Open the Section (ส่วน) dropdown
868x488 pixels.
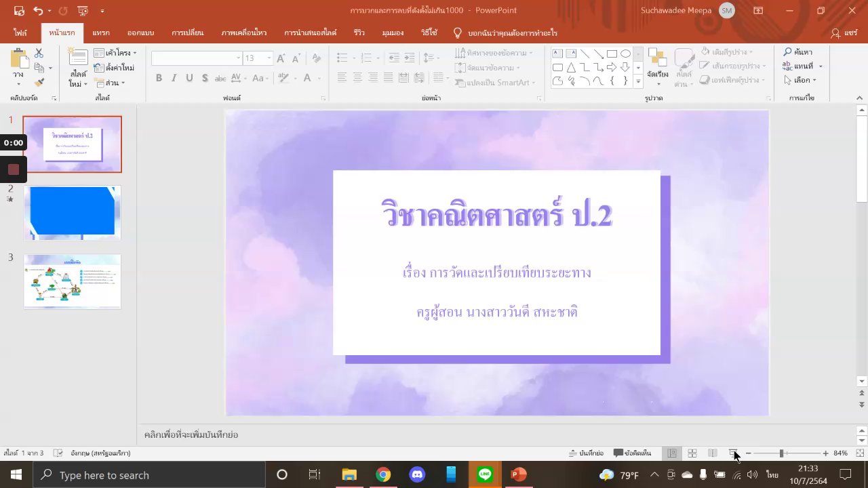click(x=110, y=83)
